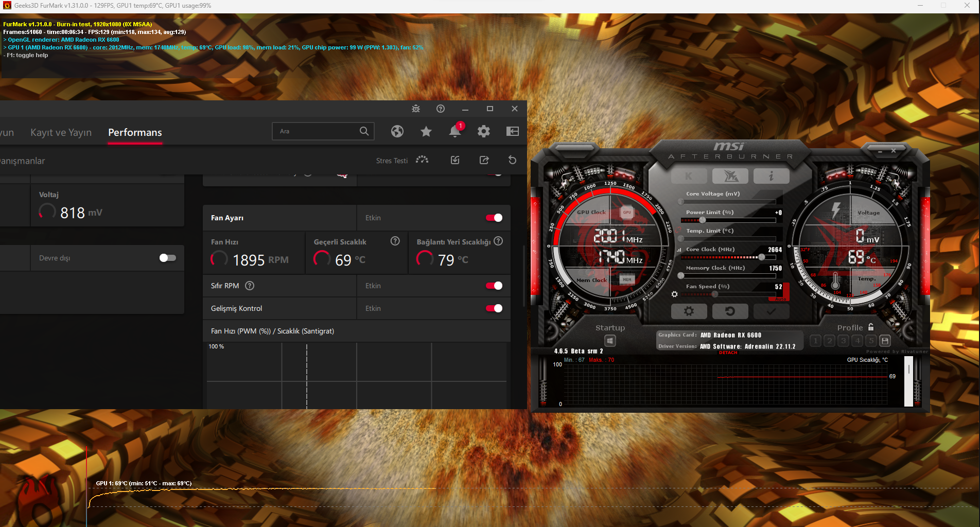
Task: Open MSI Afterburner settings gear button
Action: (x=689, y=311)
